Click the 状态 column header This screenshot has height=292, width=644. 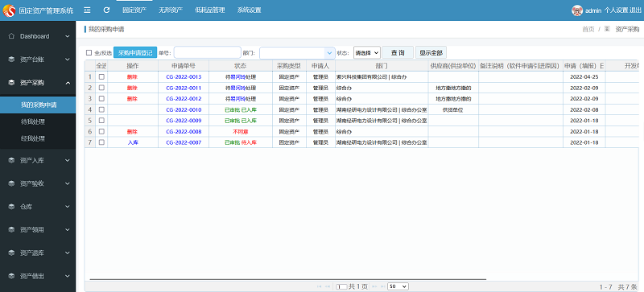click(x=240, y=66)
